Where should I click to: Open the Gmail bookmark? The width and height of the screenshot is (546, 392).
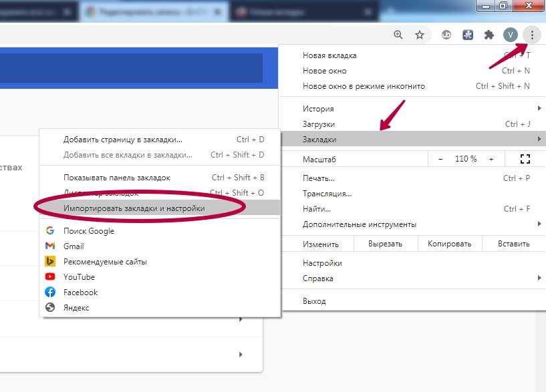pyautogui.click(x=74, y=246)
